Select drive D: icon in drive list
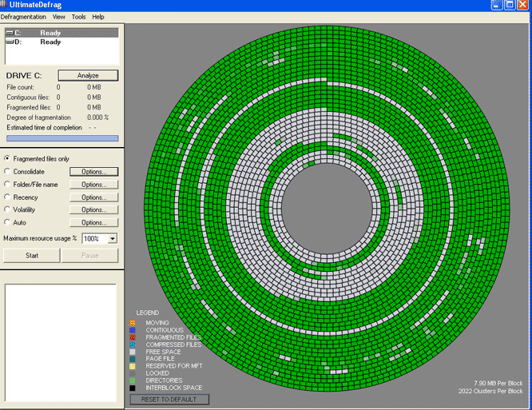532x410 pixels. click(x=10, y=42)
